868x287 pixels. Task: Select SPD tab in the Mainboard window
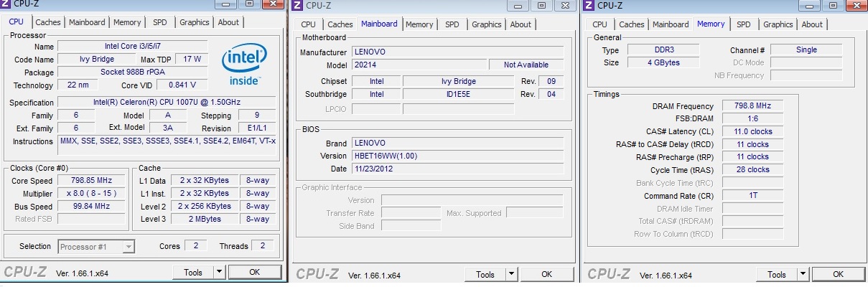pos(452,24)
